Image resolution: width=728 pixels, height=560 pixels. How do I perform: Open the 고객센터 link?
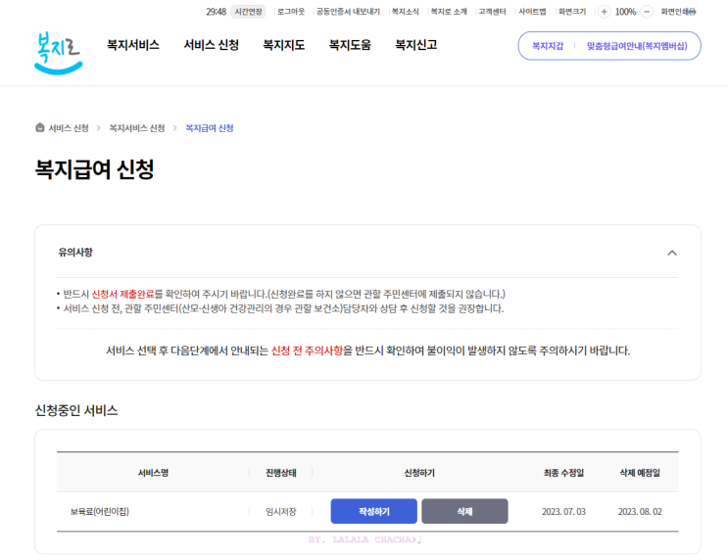[x=492, y=12]
